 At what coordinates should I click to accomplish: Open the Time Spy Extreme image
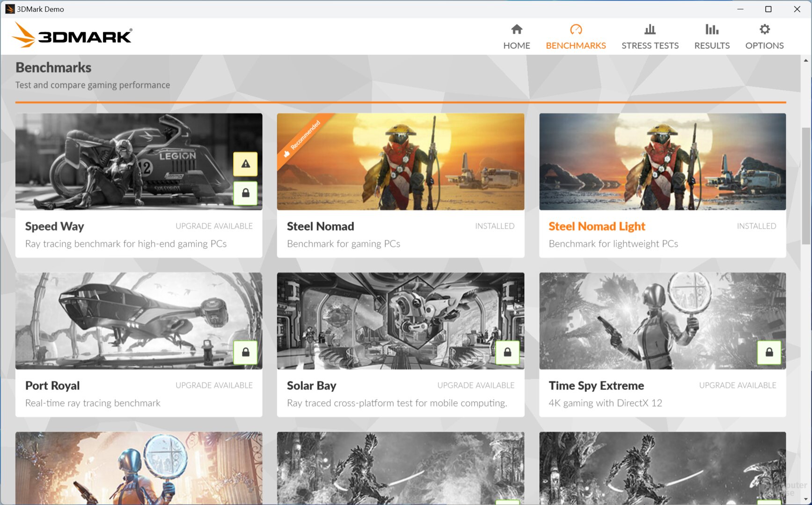pyautogui.click(x=662, y=321)
